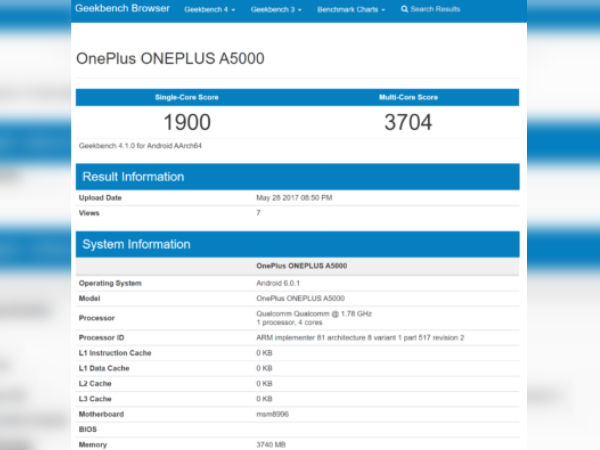Click the Memory row label

pyautogui.click(x=93, y=445)
